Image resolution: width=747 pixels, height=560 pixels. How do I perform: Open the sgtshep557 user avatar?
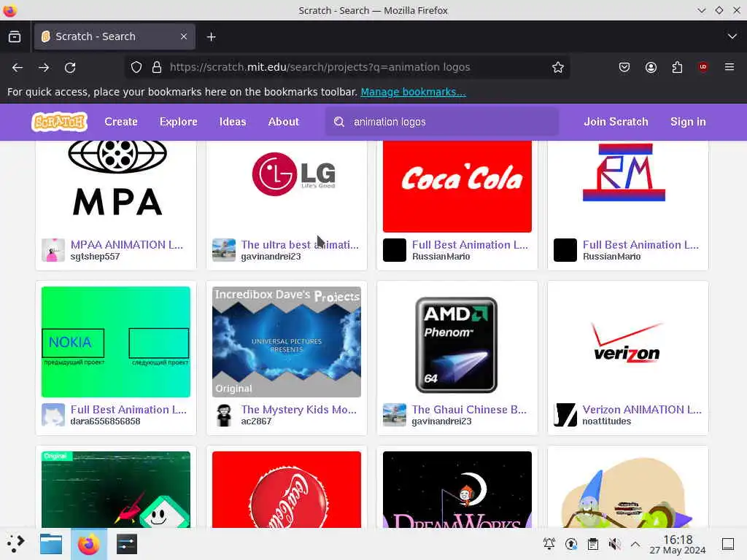tap(53, 250)
